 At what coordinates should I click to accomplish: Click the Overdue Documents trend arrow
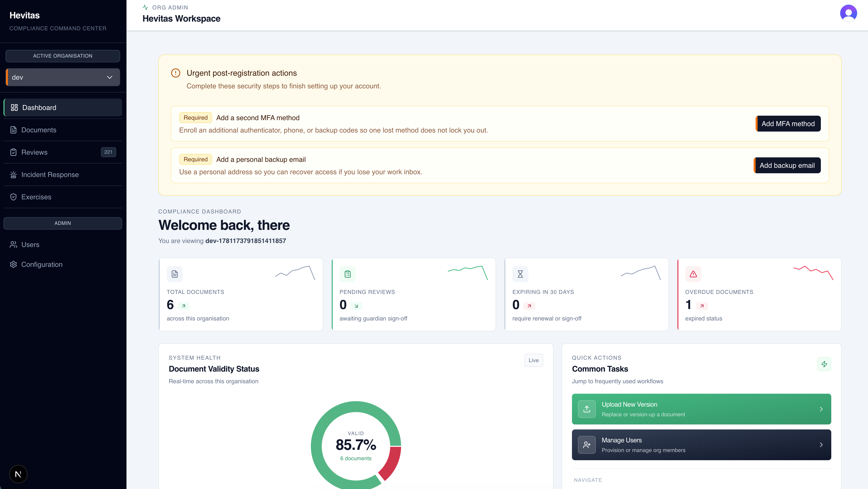click(x=702, y=306)
